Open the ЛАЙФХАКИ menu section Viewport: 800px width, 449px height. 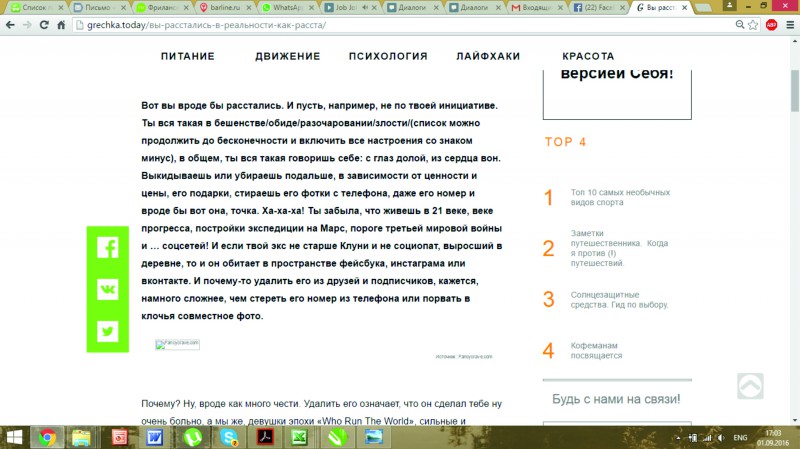point(488,56)
